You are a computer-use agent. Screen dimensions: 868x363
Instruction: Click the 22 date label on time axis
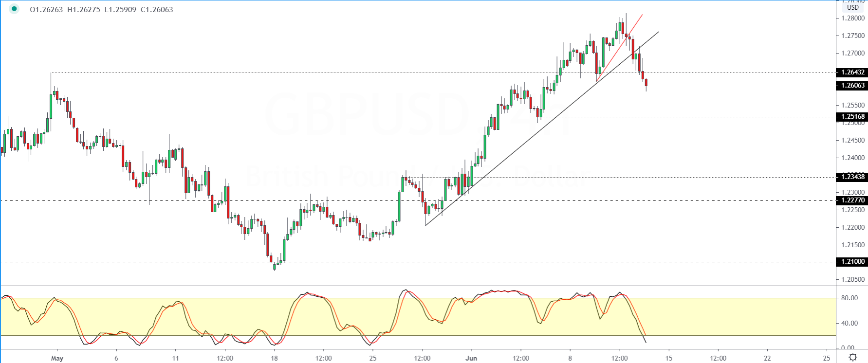point(767,359)
